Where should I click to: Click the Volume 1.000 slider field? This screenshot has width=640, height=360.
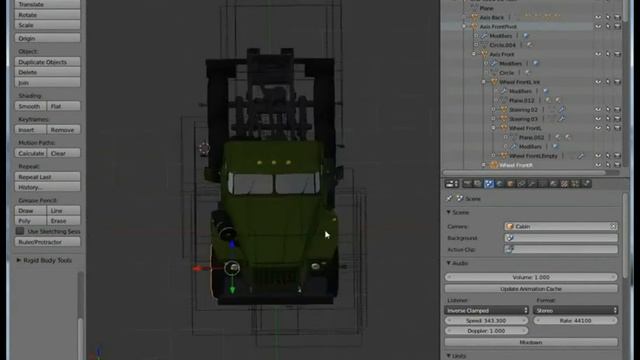point(531,277)
